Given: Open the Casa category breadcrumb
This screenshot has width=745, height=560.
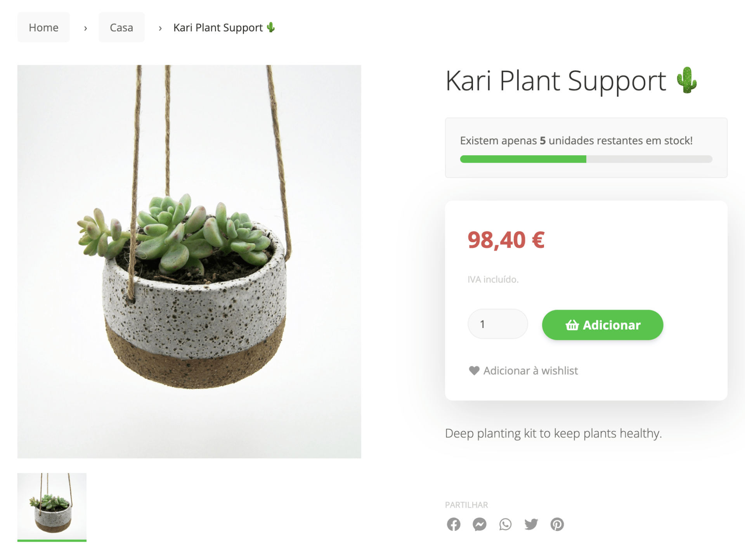Looking at the screenshot, I should click(x=121, y=28).
